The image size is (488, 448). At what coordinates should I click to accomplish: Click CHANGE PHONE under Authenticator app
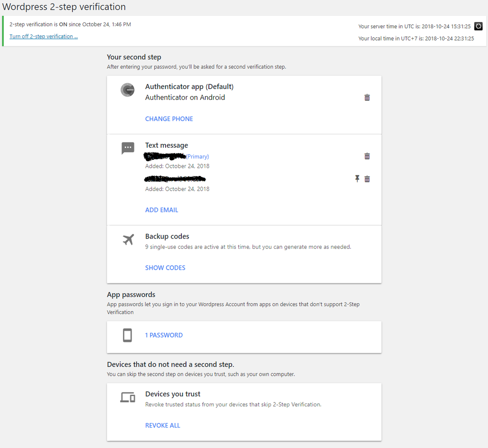coord(169,119)
